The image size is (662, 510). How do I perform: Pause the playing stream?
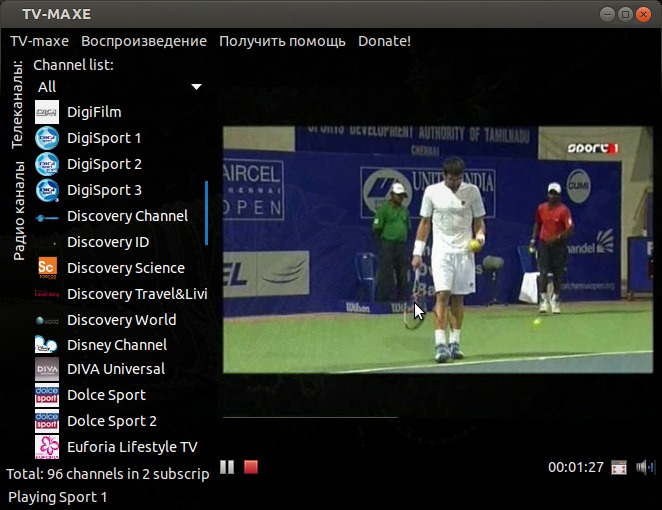point(227,467)
